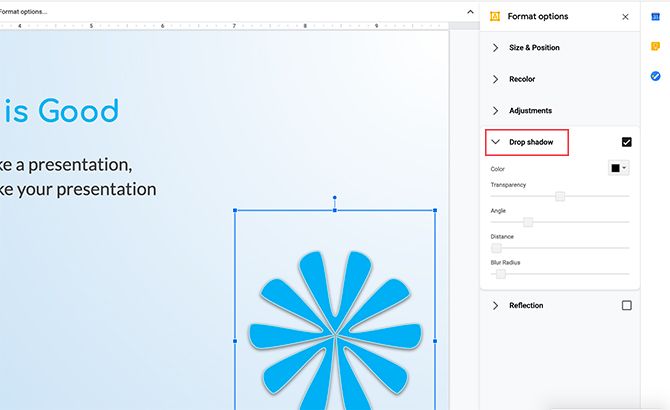
Task: Enable the Reflection checkbox
Action: click(626, 305)
